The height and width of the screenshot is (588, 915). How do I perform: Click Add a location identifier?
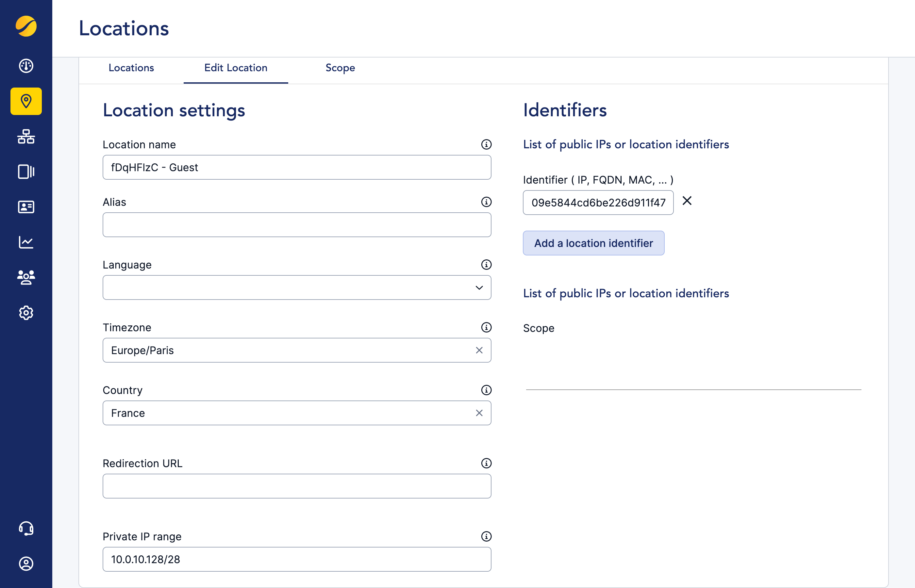[593, 243]
